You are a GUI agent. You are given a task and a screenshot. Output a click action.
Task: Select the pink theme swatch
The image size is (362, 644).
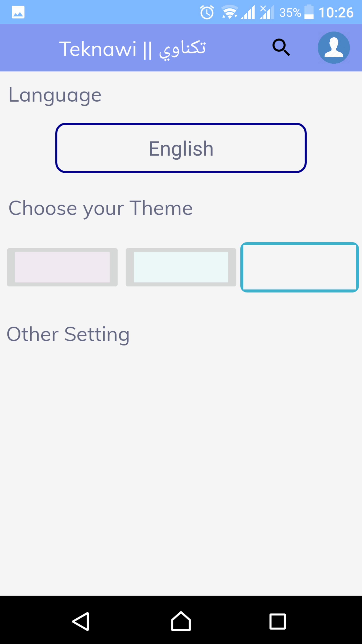click(x=62, y=267)
